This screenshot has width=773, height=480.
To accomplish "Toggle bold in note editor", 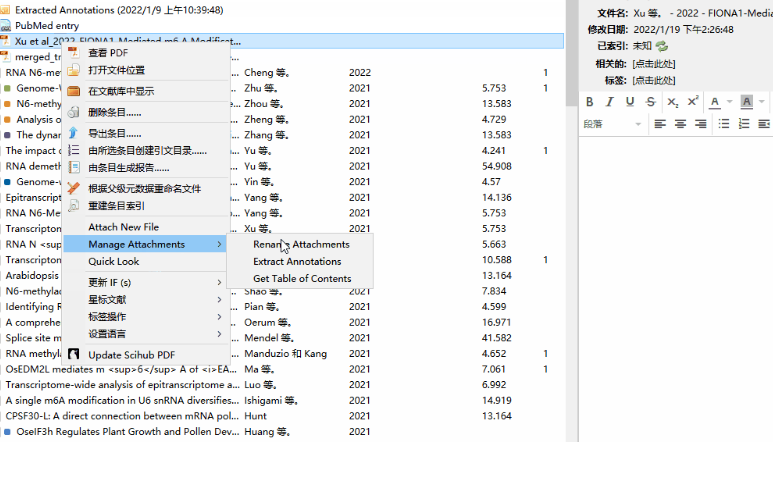I will (x=590, y=102).
